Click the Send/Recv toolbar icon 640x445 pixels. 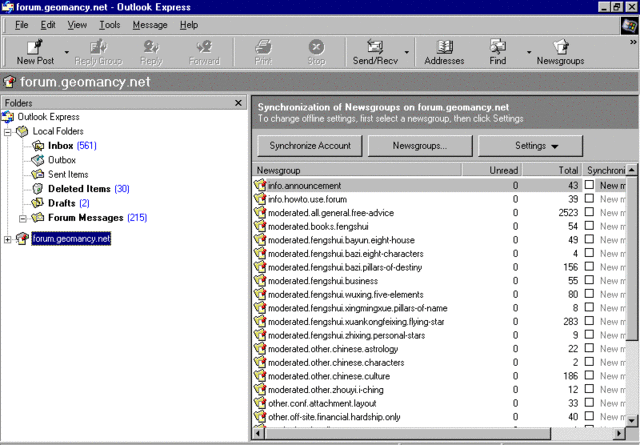pyautogui.click(x=375, y=47)
